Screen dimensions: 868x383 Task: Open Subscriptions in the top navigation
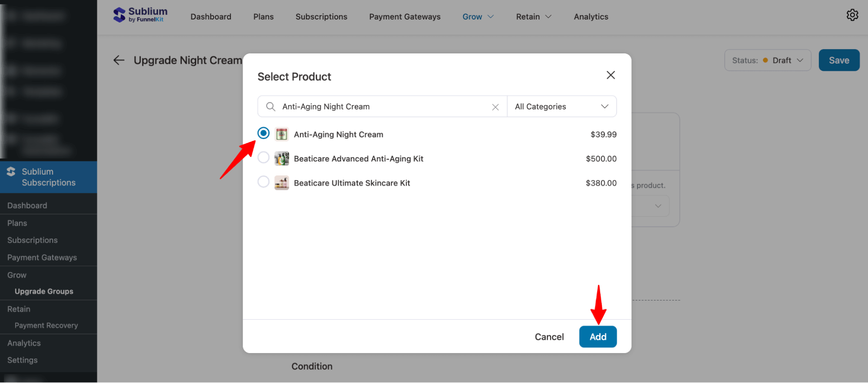pos(321,17)
